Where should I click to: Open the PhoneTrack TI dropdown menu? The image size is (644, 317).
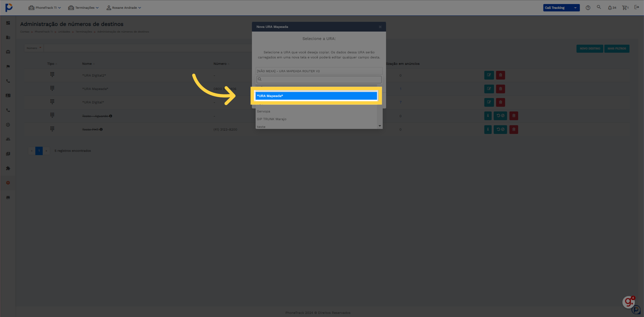(x=45, y=8)
